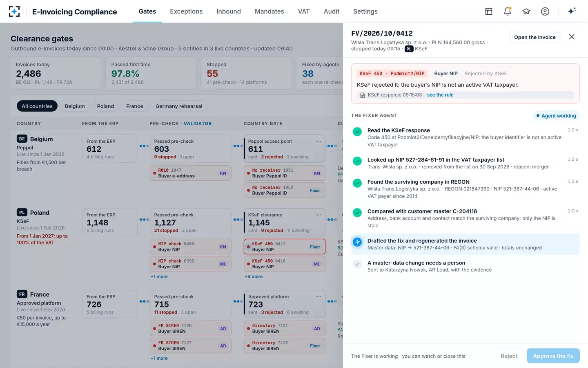Click the check icon for Looked up NIP step
Screen dimensions: 588x368
357,161
